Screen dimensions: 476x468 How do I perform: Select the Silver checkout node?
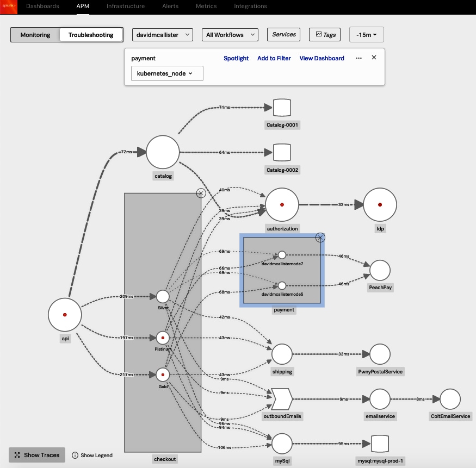163,296
